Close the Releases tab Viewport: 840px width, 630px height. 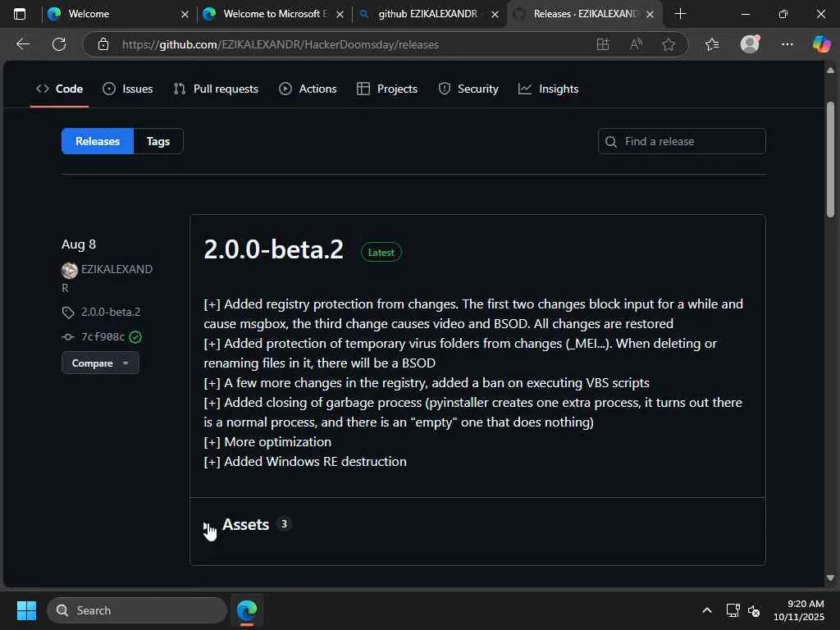coord(650,15)
